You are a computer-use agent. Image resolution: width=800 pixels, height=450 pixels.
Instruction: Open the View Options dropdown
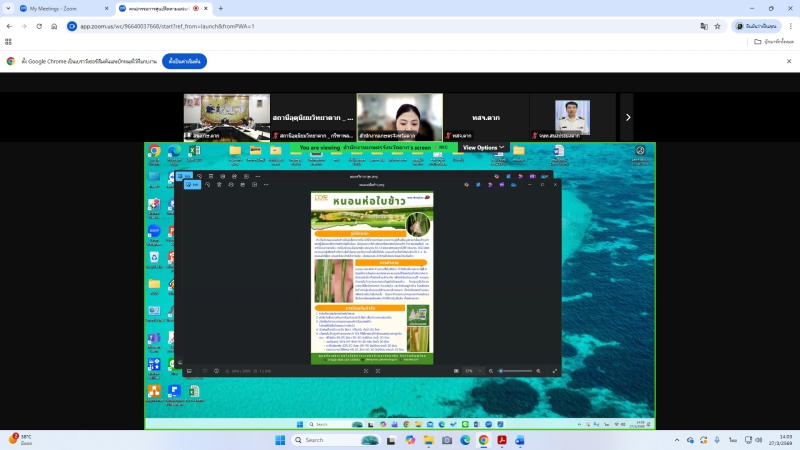tap(483, 147)
